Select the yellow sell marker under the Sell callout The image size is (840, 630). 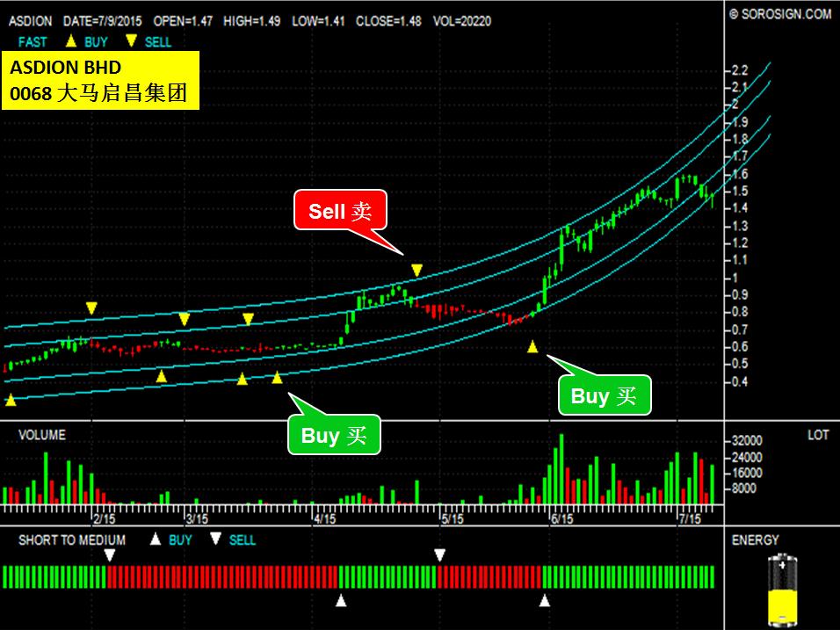point(416,270)
